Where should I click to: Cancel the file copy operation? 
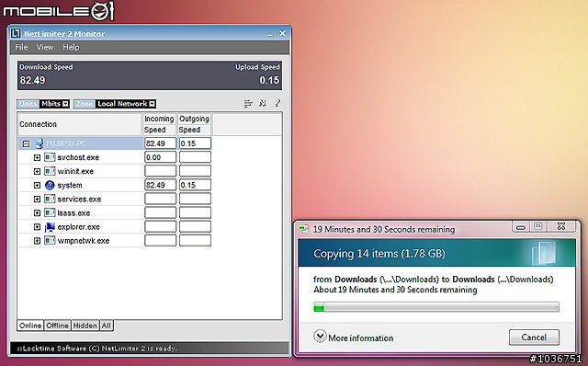(x=534, y=337)
